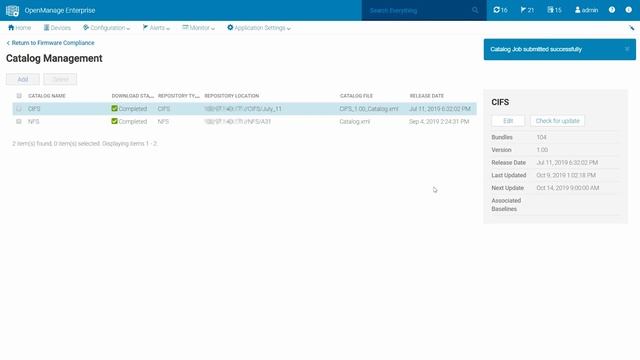This screenshot has width=640, height=360.
Task: Toggle the CIFS catalog row checkbox
Action: point(19,109)
